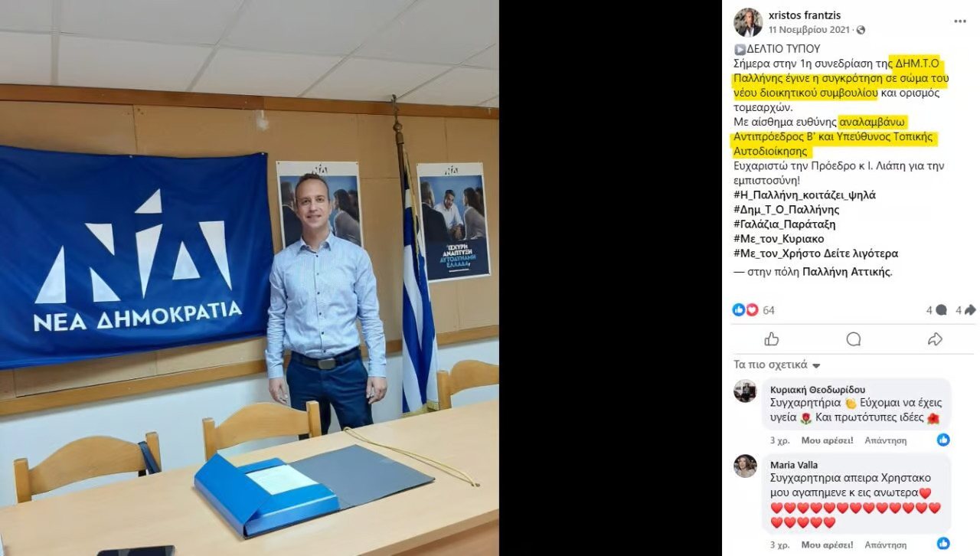Click the like reaction on Maria Valla's comment

pyautogui.click(x=943, y=544)
